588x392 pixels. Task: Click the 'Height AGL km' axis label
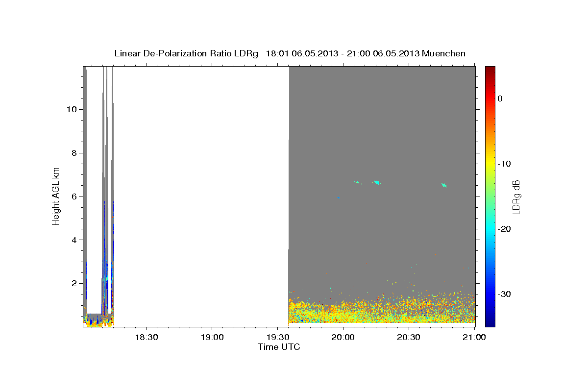tap(56, 196)
